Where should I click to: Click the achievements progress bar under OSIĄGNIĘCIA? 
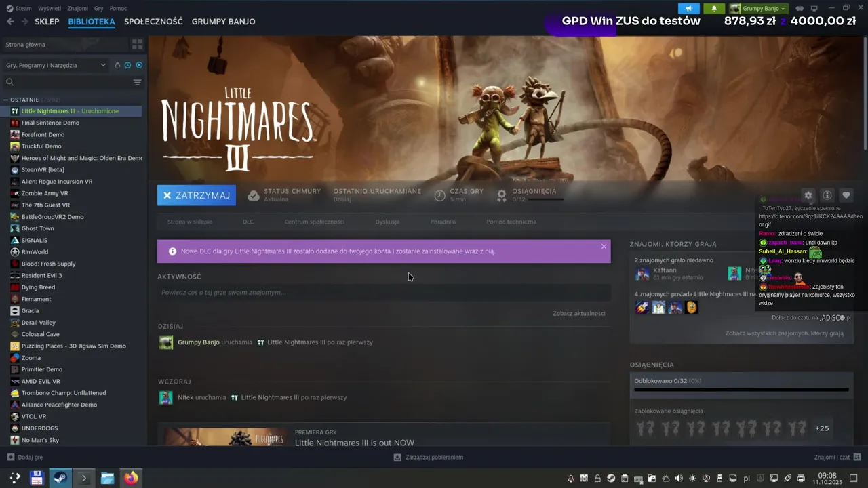coord(545,199)
